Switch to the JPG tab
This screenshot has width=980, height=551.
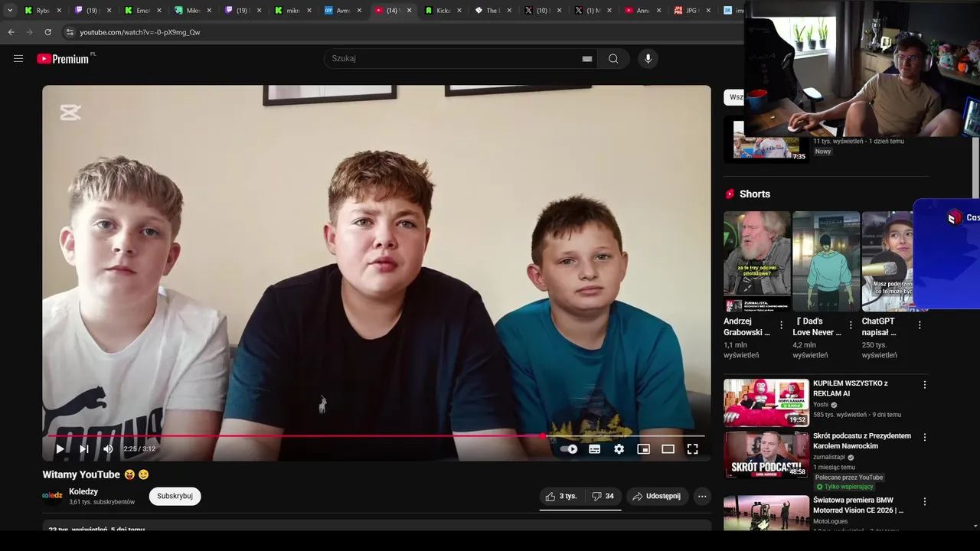pos(693,11)
